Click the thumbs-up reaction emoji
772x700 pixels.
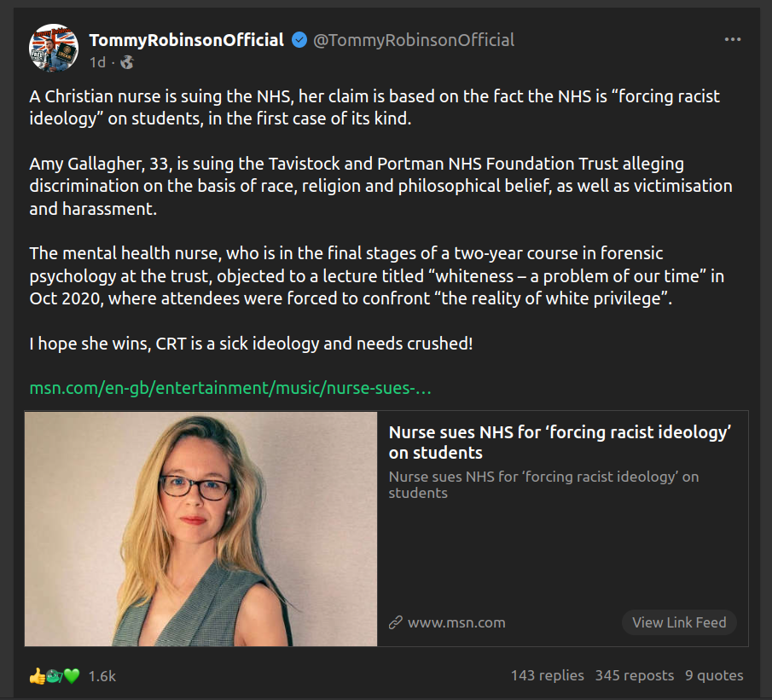tap(37, 676)
